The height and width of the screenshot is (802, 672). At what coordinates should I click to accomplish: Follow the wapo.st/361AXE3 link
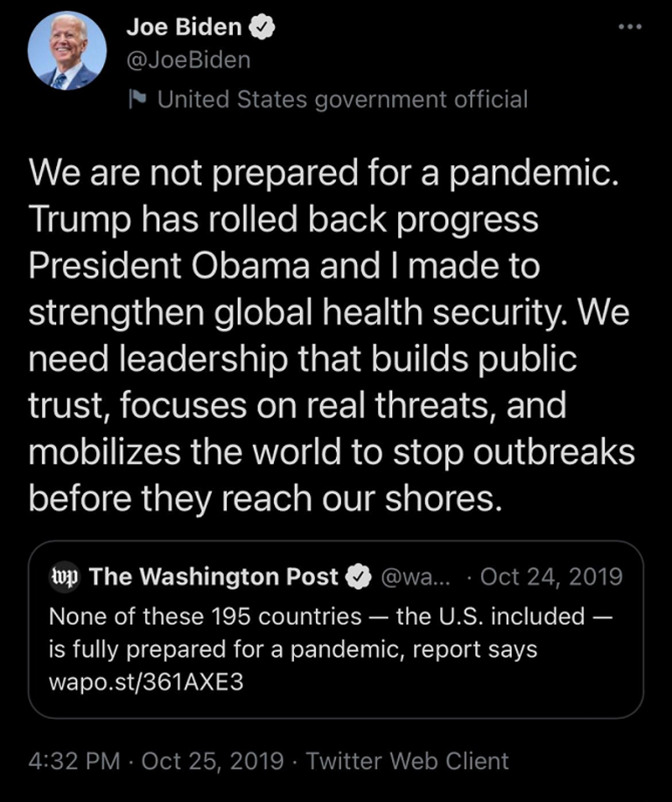146,682
